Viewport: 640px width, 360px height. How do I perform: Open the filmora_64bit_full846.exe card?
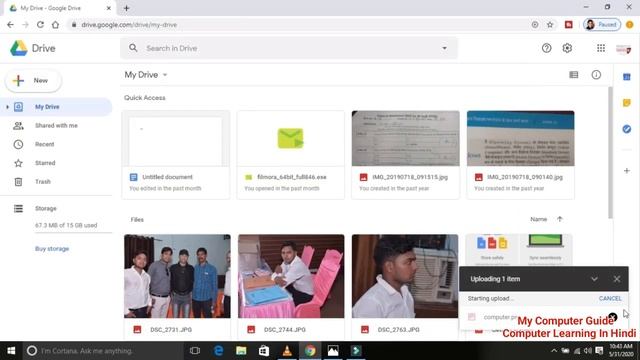(291, 155)
